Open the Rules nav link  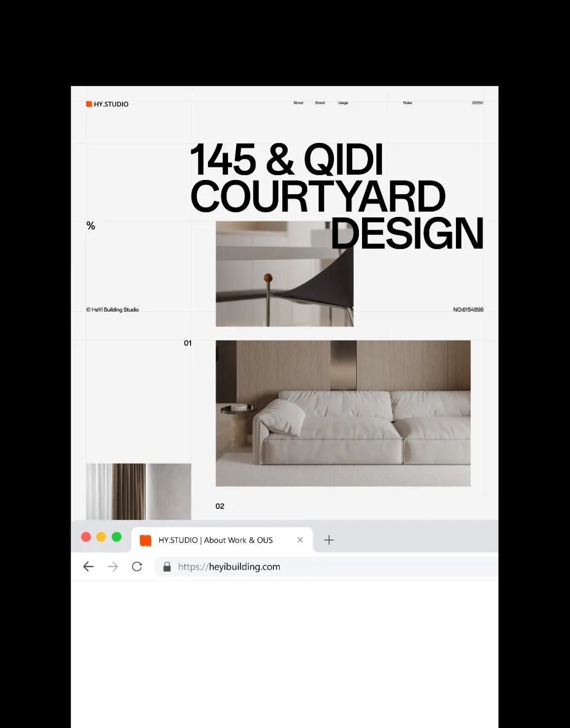point(407,103)
